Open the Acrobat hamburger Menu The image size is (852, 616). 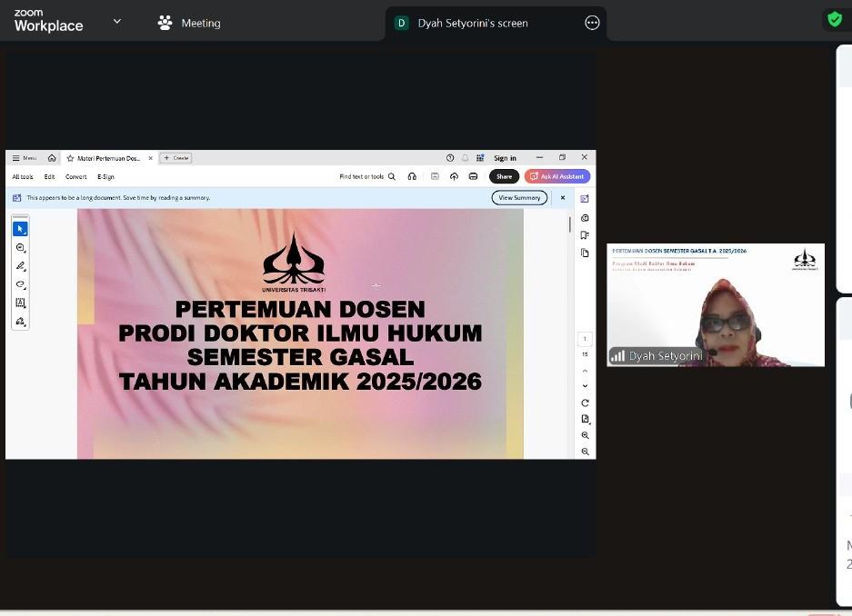[x=25, y=158]
